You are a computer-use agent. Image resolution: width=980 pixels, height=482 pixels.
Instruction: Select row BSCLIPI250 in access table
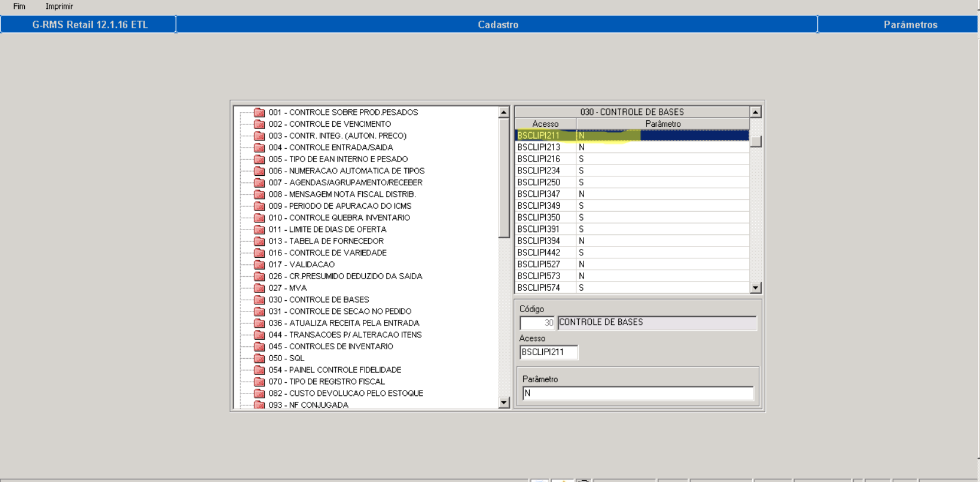tap(632, 182)
